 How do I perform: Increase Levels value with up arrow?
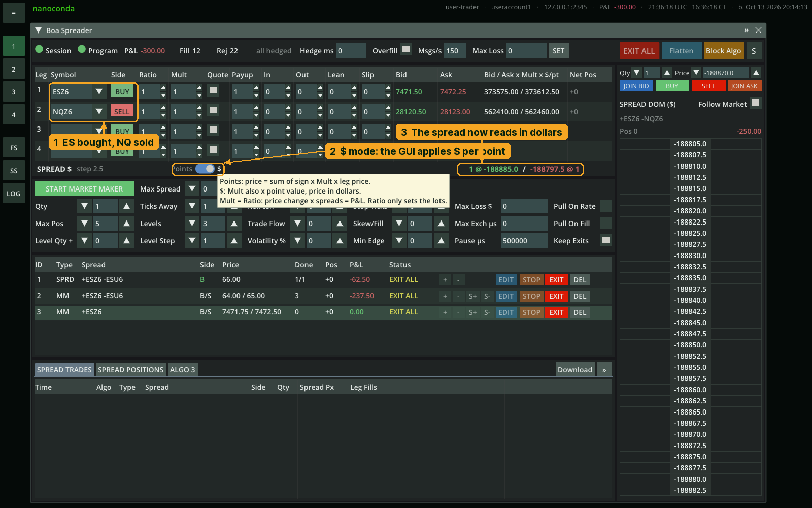point(234,224)
